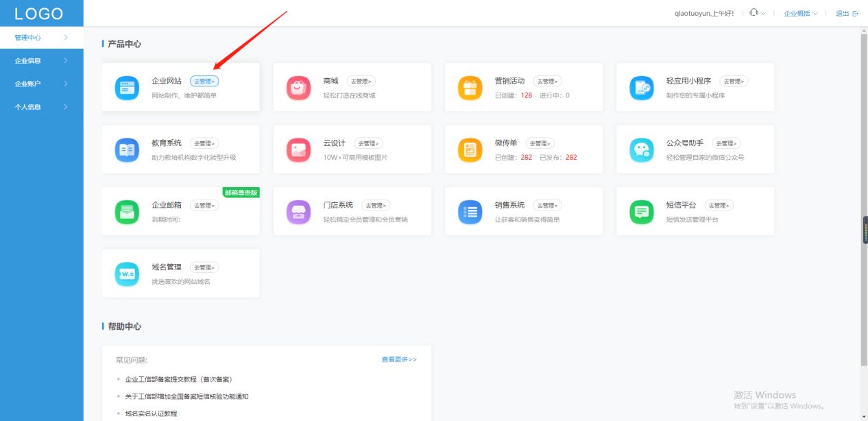Click the 企业邮箱 mail icon
This screenshot has height=421, width=868.
tap(127, 210)
